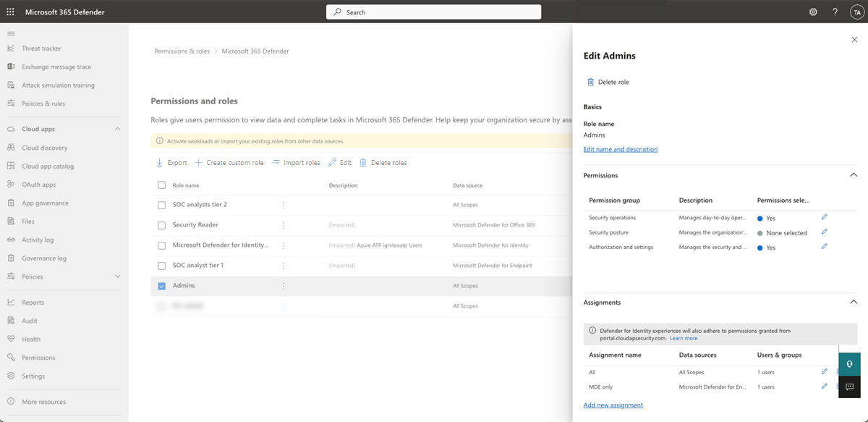Collapse the Cloud apps sidebar section
This screenshot has height=422, width=868.
116,128
